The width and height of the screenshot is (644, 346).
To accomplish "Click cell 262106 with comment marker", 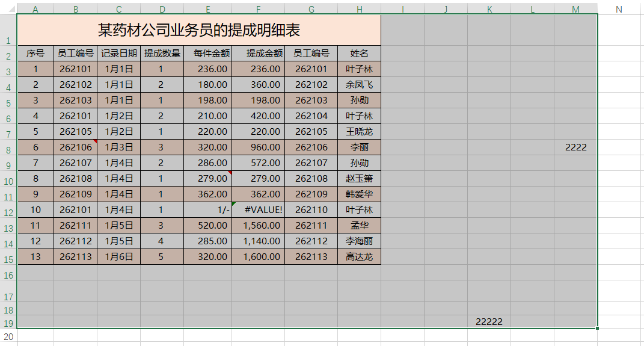I will [x=76, y=147].
